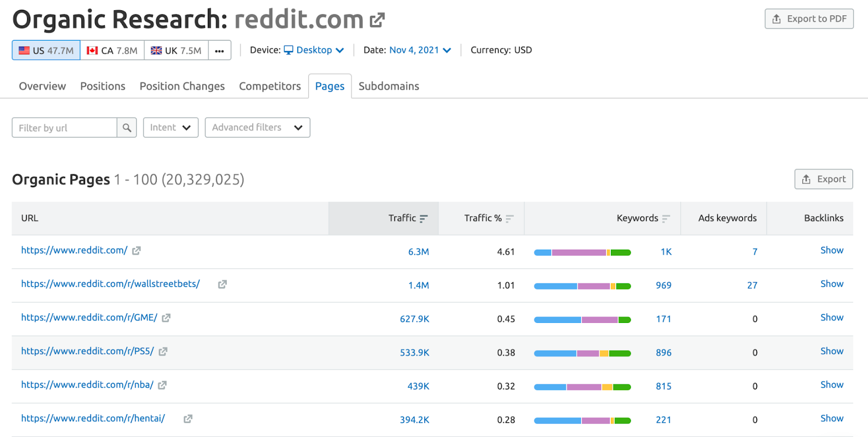Click the 27 ads keywords value
This screenshot has width=868, height=437.
(x=752, y=286)
